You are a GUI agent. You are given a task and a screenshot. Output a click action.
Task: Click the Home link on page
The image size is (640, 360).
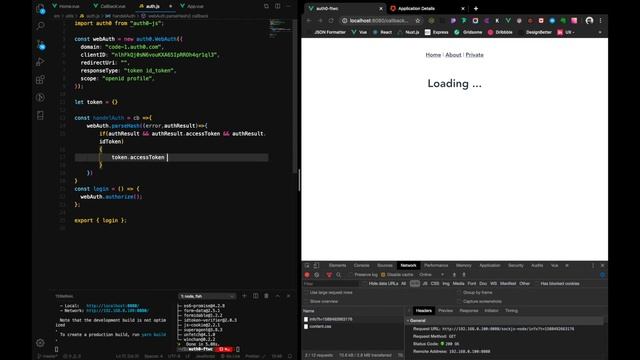coord(433,55)
